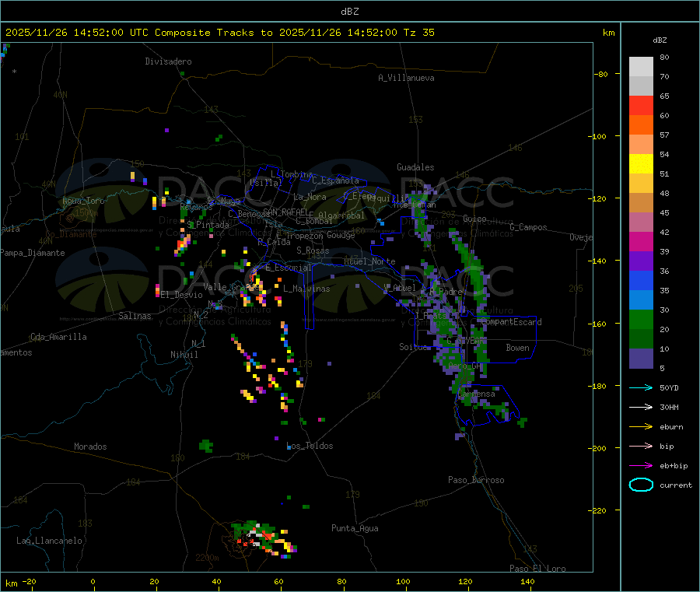Click the Punta_Agua location label
Viewport: 700px width, 592px height.
coord(355,528)
